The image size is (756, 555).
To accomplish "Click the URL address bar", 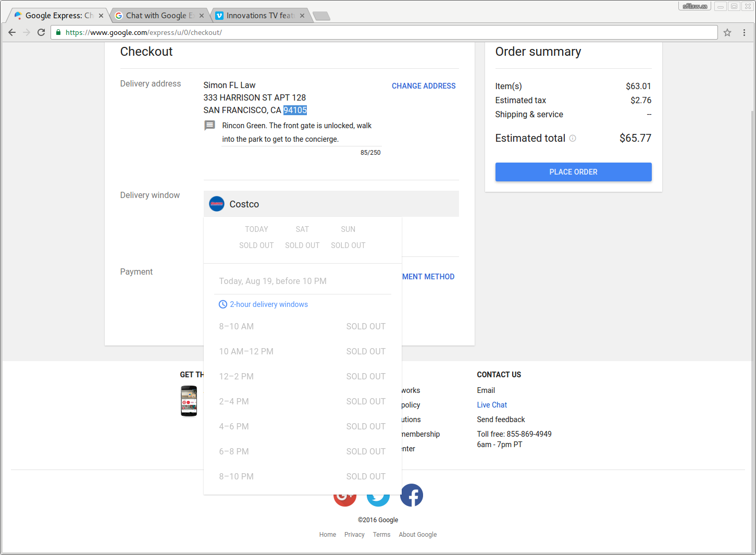I will pos(384,32).
